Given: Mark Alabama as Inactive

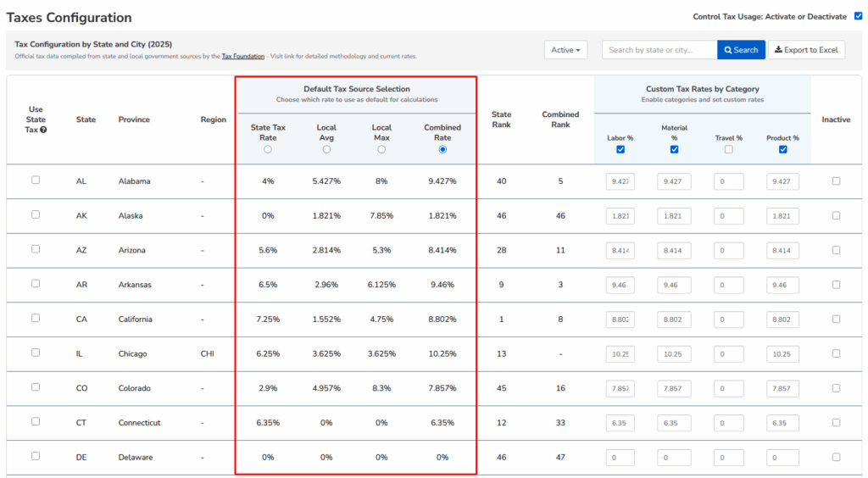Looking at the screenshot, I should [x=836, y=181].
